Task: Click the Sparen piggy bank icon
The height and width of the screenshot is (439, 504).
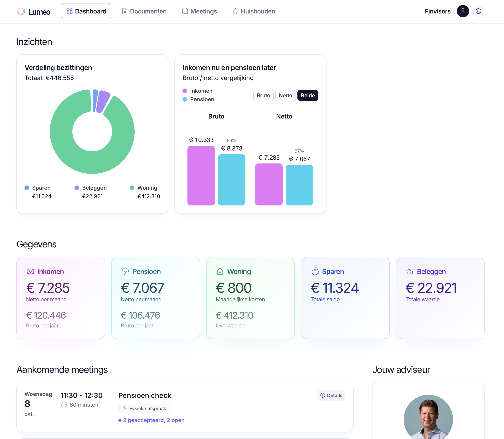Action: [315, 271]
